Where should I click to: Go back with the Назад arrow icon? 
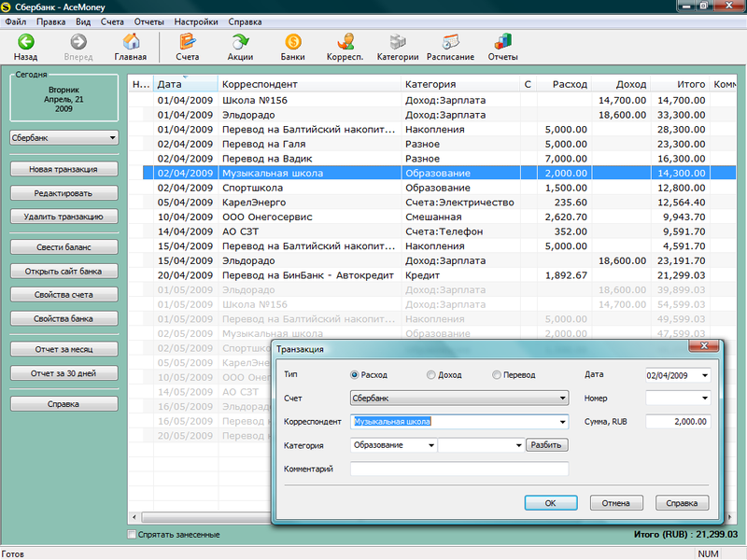click(26, 42)
